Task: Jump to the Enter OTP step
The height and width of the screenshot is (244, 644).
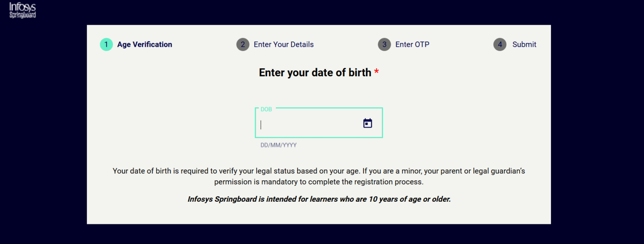Action: [x=412, y=44]
